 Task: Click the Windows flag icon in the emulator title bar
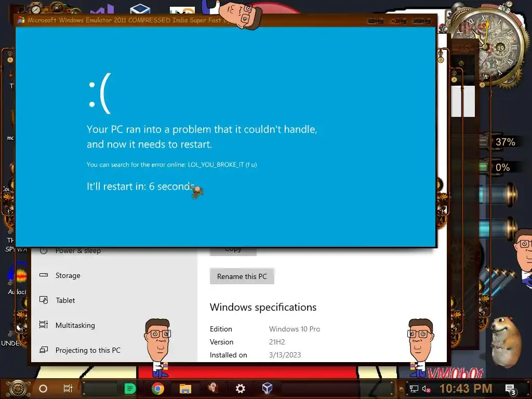click(21, 20)
